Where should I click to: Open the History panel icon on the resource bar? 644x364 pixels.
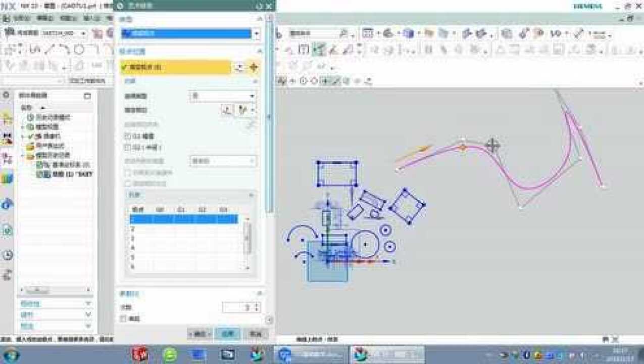[x=7, y=254]
